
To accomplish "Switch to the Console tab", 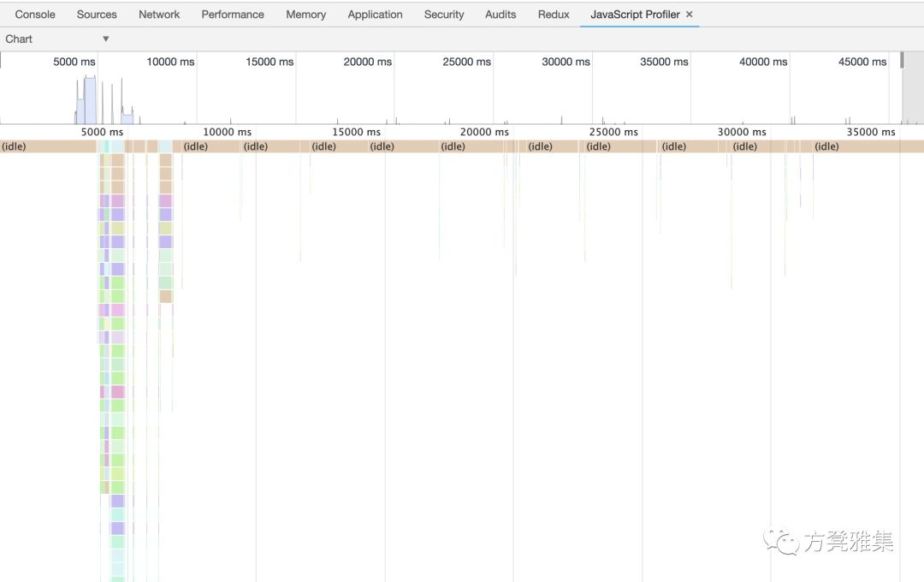I will point(35,15).
